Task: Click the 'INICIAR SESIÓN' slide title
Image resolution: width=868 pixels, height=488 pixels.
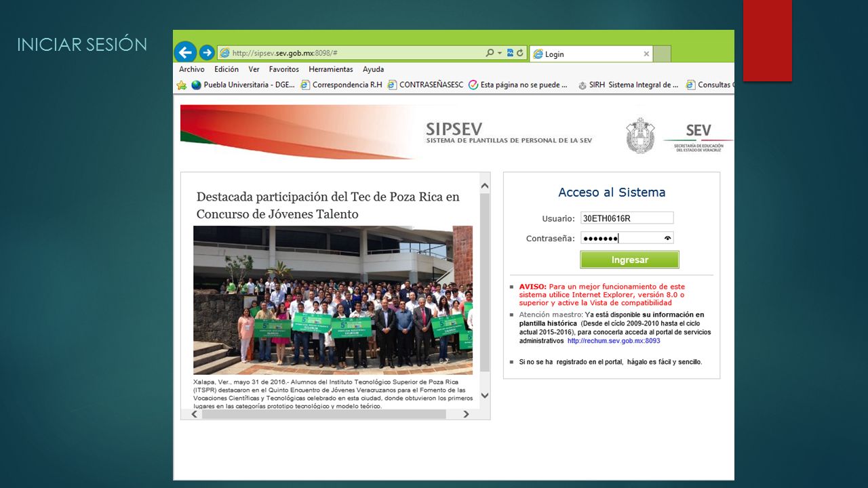Action: tap(82, 45)
